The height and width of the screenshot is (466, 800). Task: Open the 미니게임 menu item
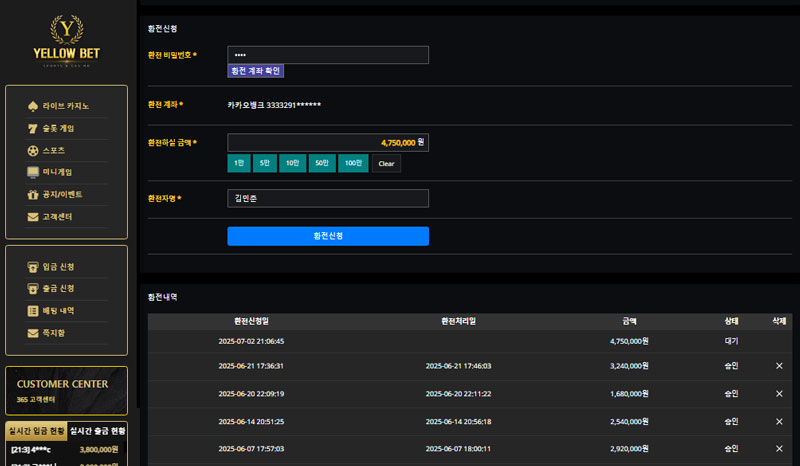(x=57, y=173)
